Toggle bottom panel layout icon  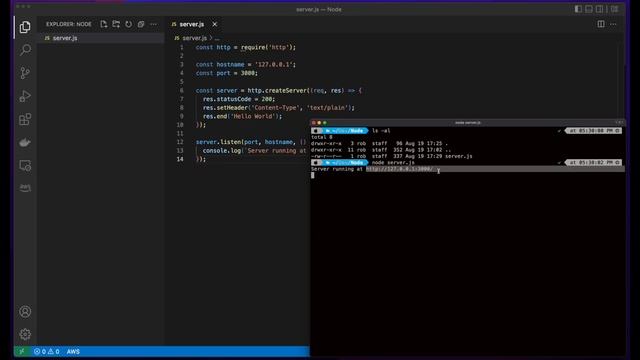click(589, 9)
